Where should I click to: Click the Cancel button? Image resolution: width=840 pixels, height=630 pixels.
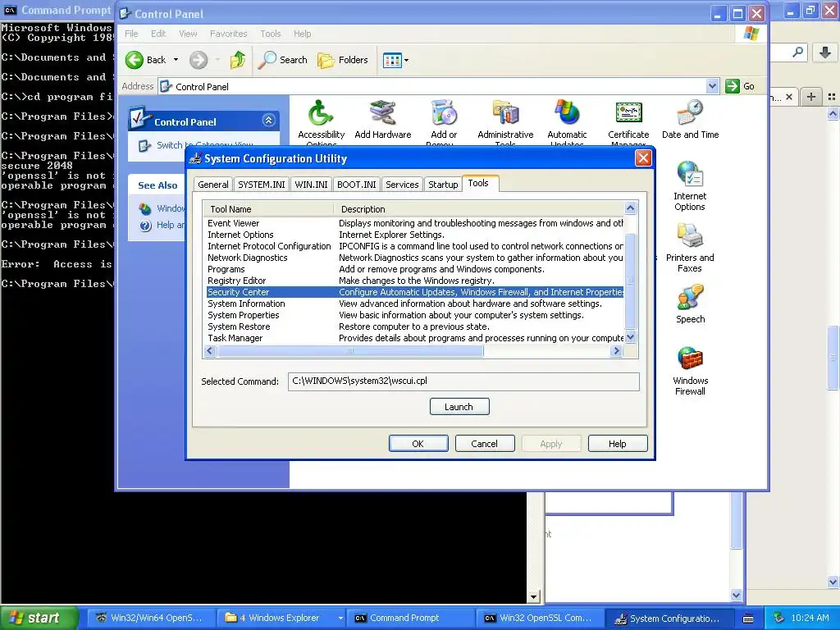click(484, 444)
